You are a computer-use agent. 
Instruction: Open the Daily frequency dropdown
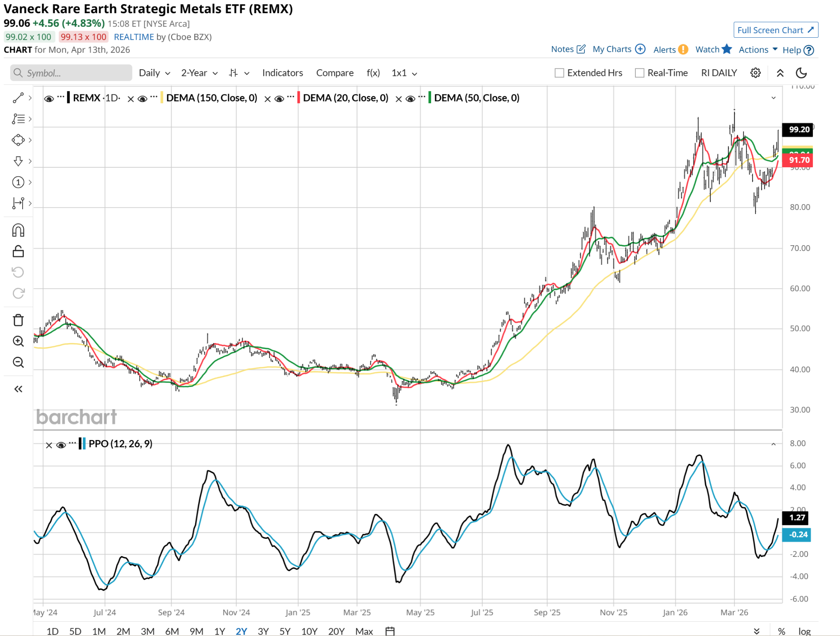[x=154, y=73]
